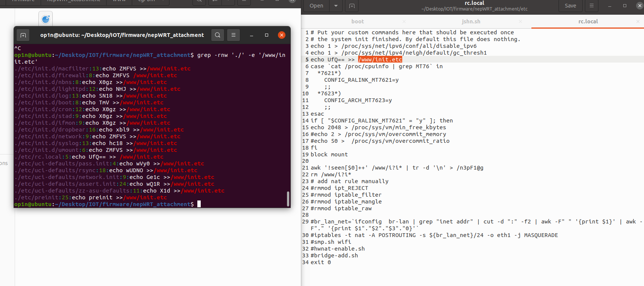Screen dimensions: 644x286
Task: Click '# add nat rule manually' comment
Action: pos(349,181)
